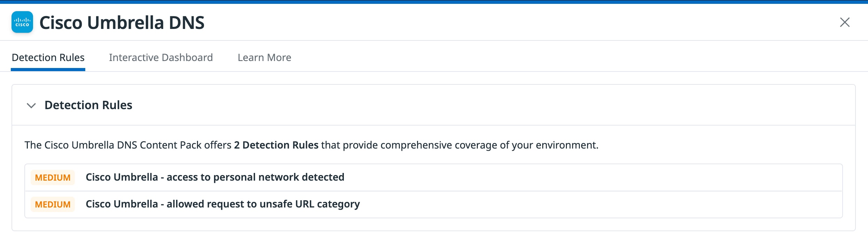
Task: Select "access to personal network detected" phrase
Action: point(255,177)
